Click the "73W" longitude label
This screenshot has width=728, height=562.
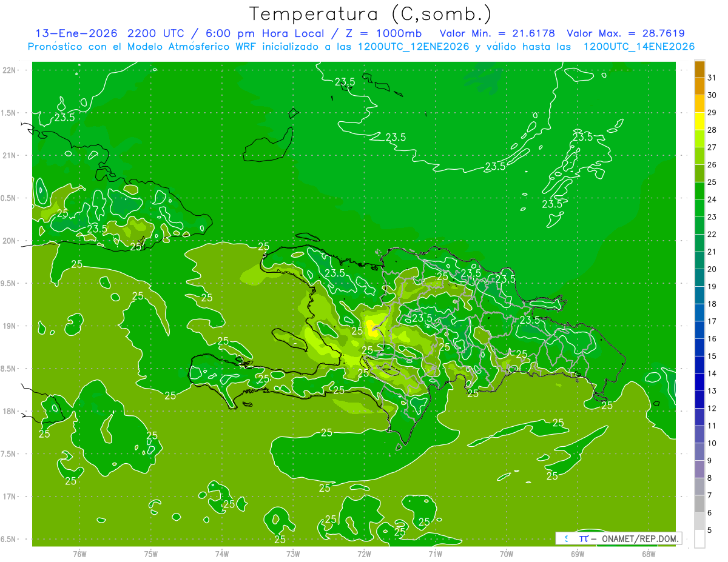(293, 554)
